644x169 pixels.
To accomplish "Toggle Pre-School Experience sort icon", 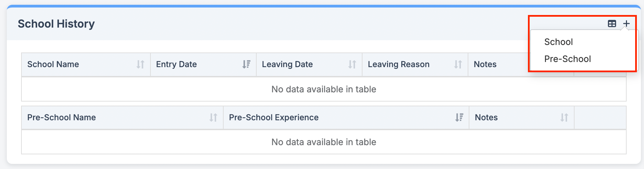I will pos(459,118).
